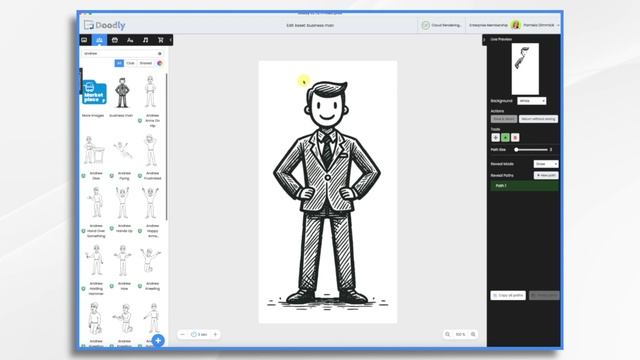Click the green badge beside Andrew Frustrated
The width and height of the screenshot is (640, 360).
140,176
